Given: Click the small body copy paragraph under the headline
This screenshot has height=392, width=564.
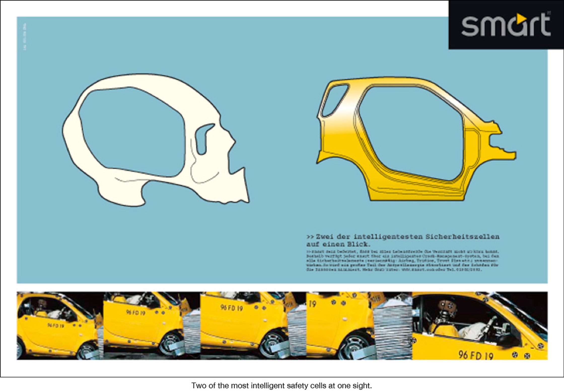Looking at the screenshot, I should pos(403,261).
